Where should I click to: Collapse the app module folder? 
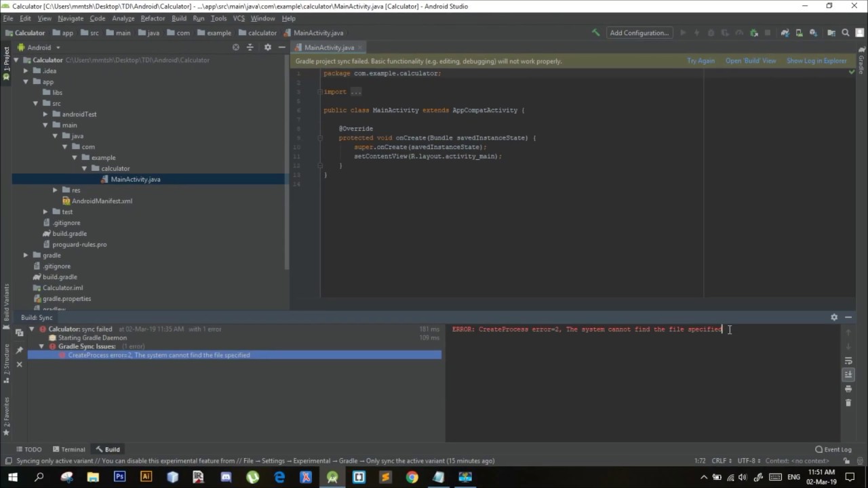click(x=26, y=81)
